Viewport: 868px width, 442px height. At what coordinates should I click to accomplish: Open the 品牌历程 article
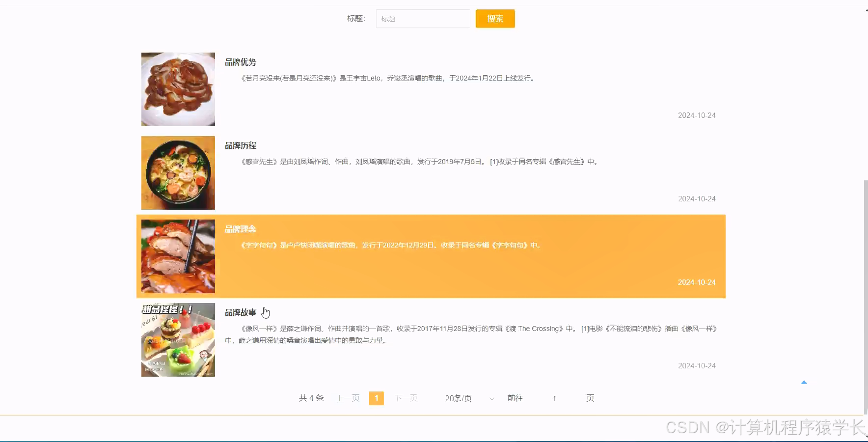[240, 145]
